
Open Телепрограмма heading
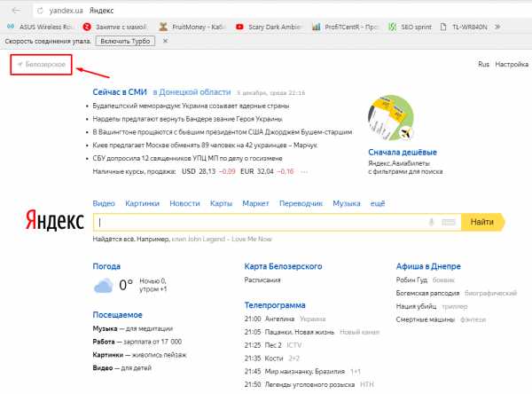(x=275, y=305)
